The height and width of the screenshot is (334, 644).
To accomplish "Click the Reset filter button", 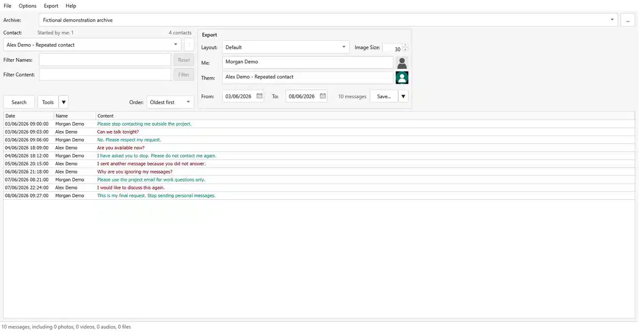I will (x=184, y=60).
